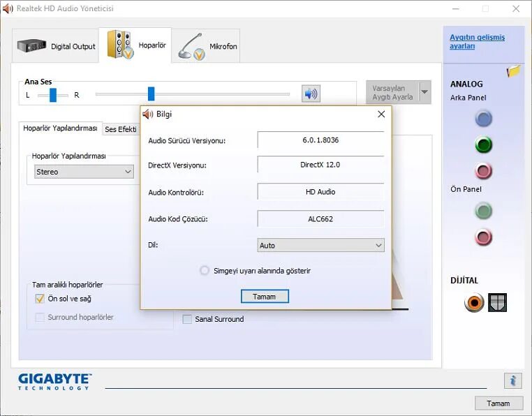Click the Tam aralıklı hoparlörler label
532x416 pixels.
click(x=68, y=285)
